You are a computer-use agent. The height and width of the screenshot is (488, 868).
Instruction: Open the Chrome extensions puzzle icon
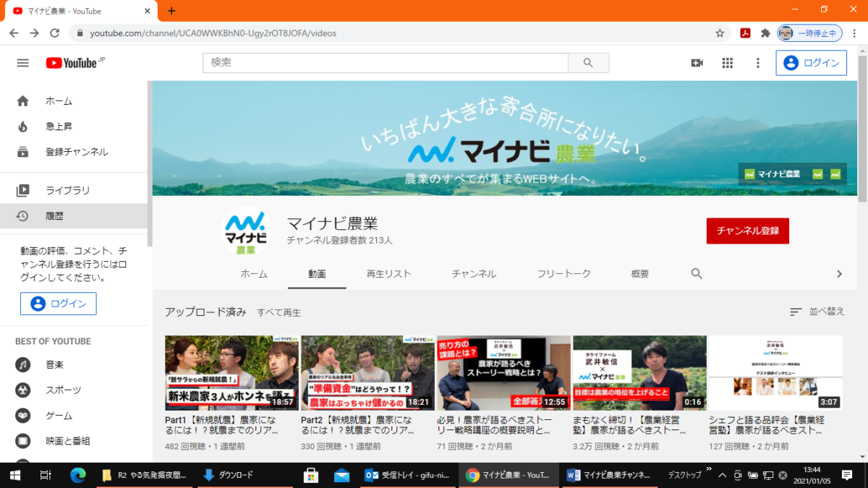[x=765, y=33]
